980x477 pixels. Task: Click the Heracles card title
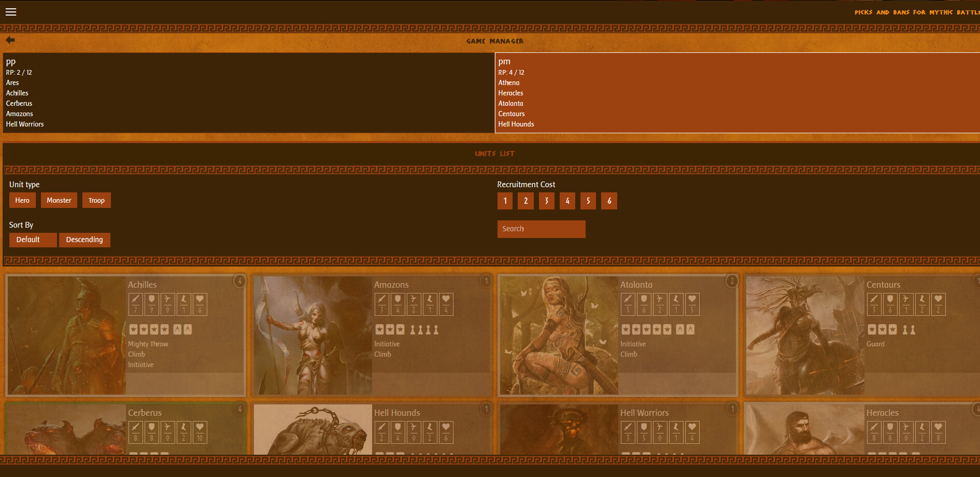pyautogui.click(x=882, y=413)
